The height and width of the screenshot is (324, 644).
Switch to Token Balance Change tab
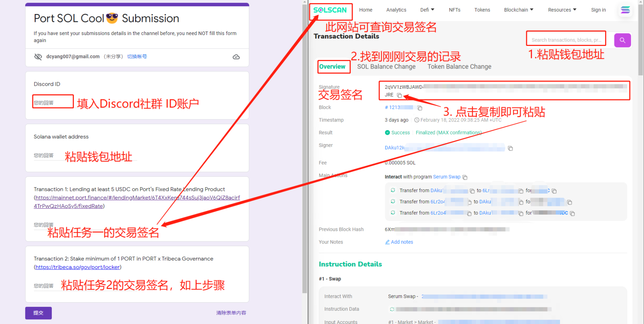[459, 67]
